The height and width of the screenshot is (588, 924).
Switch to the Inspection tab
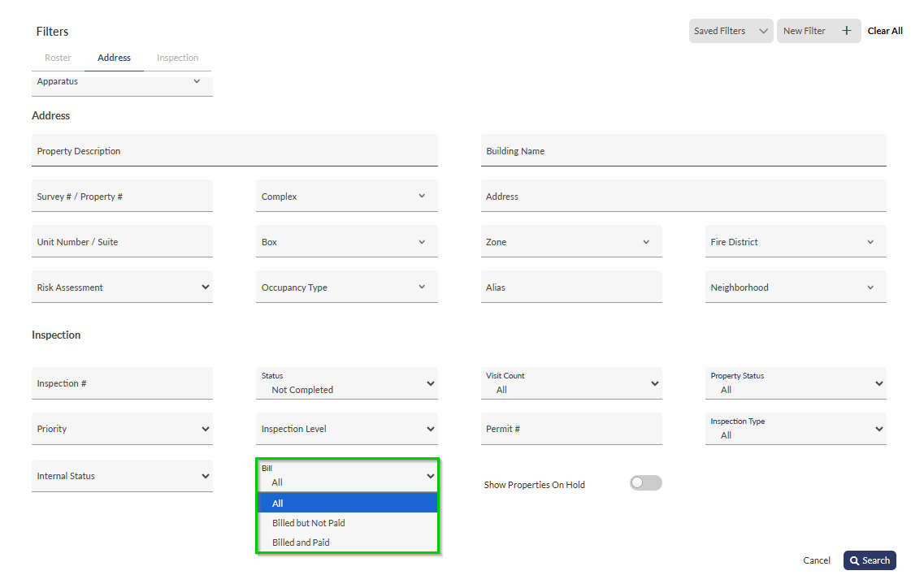(x=177, y=58)
